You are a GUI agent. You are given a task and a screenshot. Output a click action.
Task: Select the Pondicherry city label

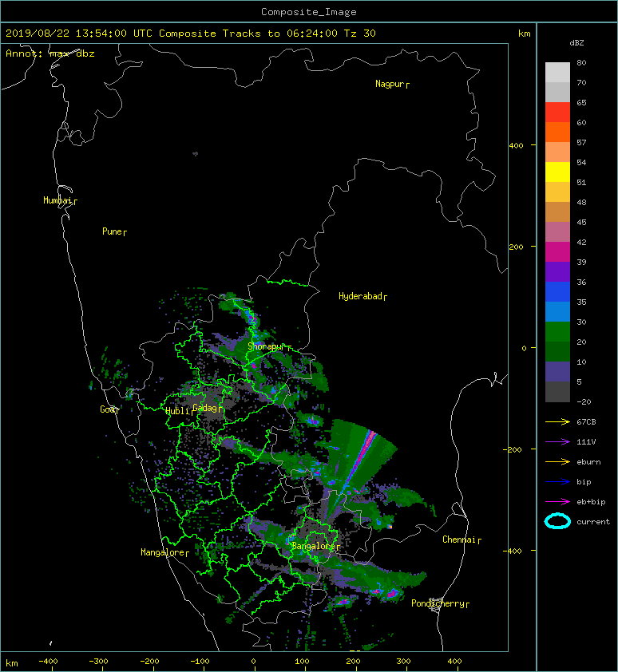(x=438, y=603)
